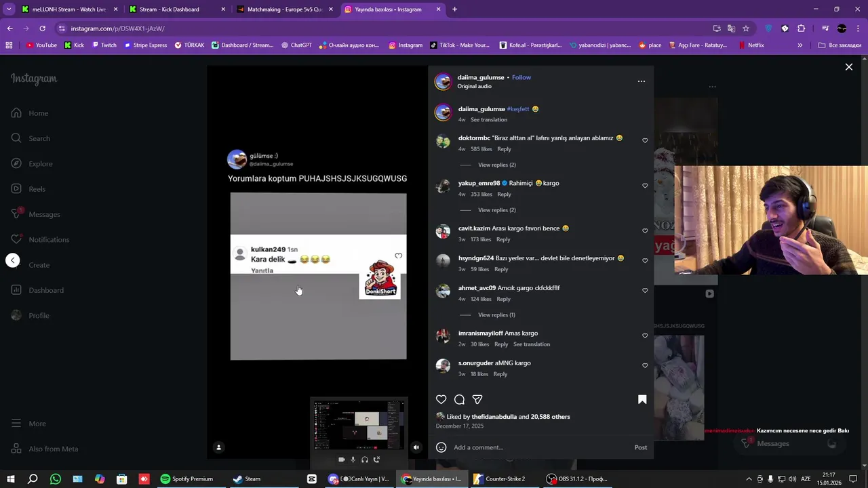Like hsyndgn624's comment
Screen dimensions: 868x488
pyautogui.click(x=645, y=261)
